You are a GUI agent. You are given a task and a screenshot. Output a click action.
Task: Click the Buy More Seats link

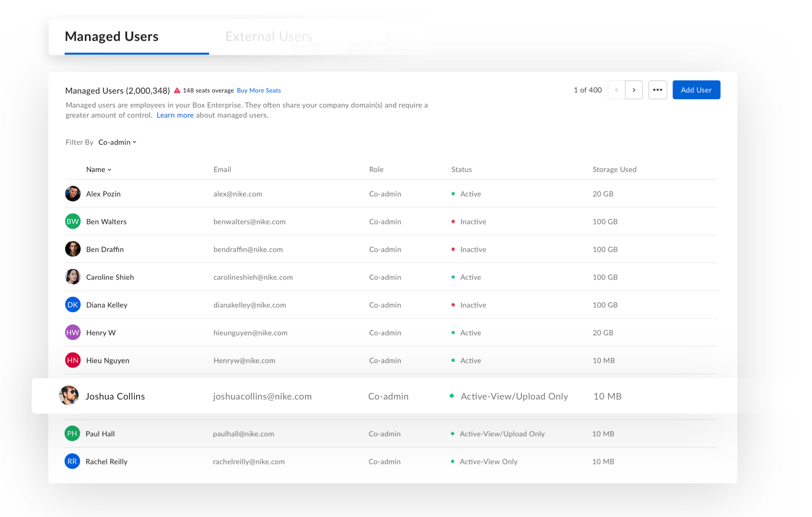pyautogui.click(x=259, y=91)
